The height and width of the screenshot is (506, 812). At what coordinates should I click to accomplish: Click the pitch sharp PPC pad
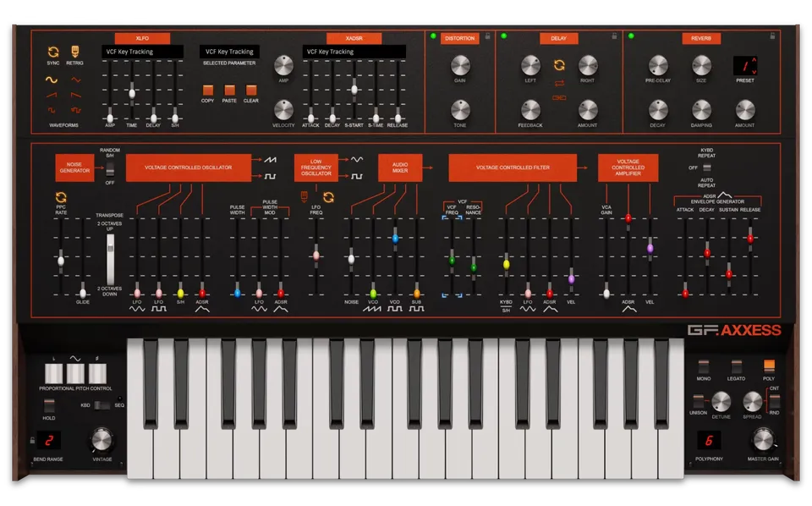tap(96, 373)
